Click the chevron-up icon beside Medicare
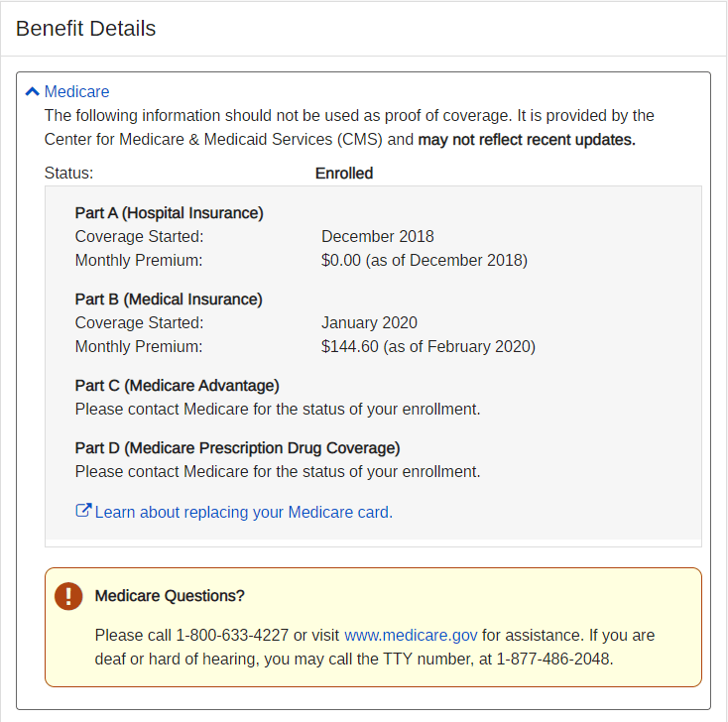The width and height of the screenshot is (728, 722). (x=33, y=92)
